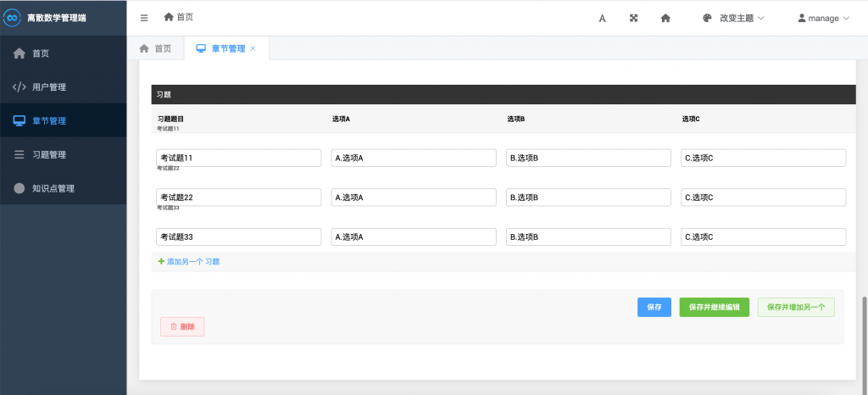Open 知识点管理 in the sidebar

(x=63, y=188)
